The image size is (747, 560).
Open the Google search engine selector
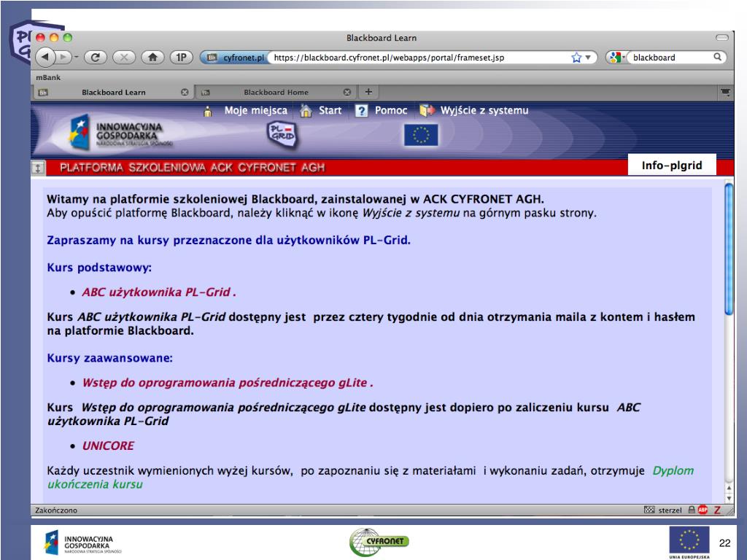tap(616, 58)
